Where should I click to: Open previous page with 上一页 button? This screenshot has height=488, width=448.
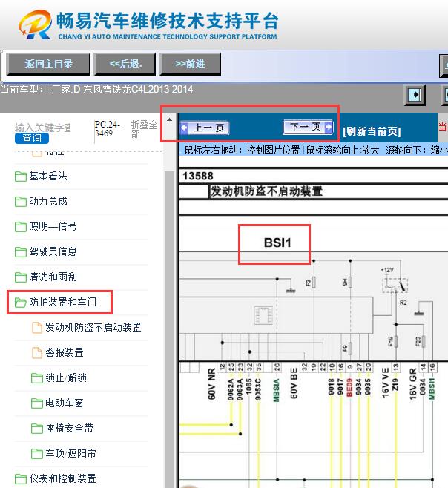point(205,128)
